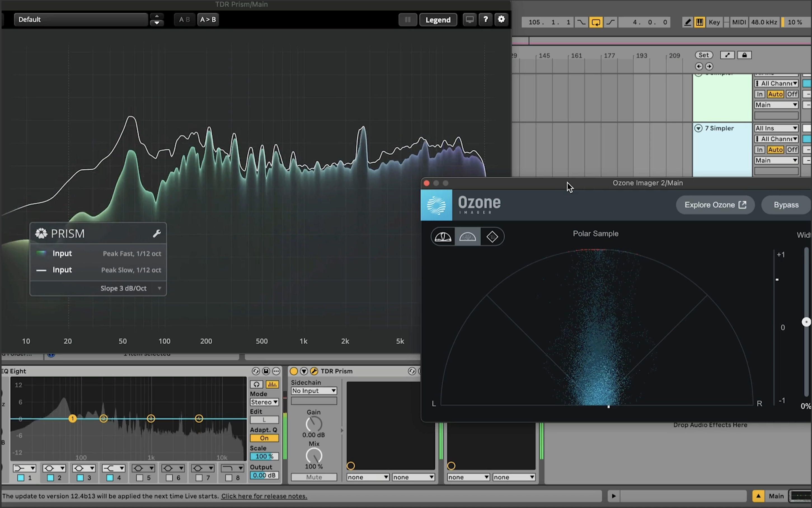Enable headphone audition mode in EQ Eight
812x508 pixels.
click(x=256, y=384)
